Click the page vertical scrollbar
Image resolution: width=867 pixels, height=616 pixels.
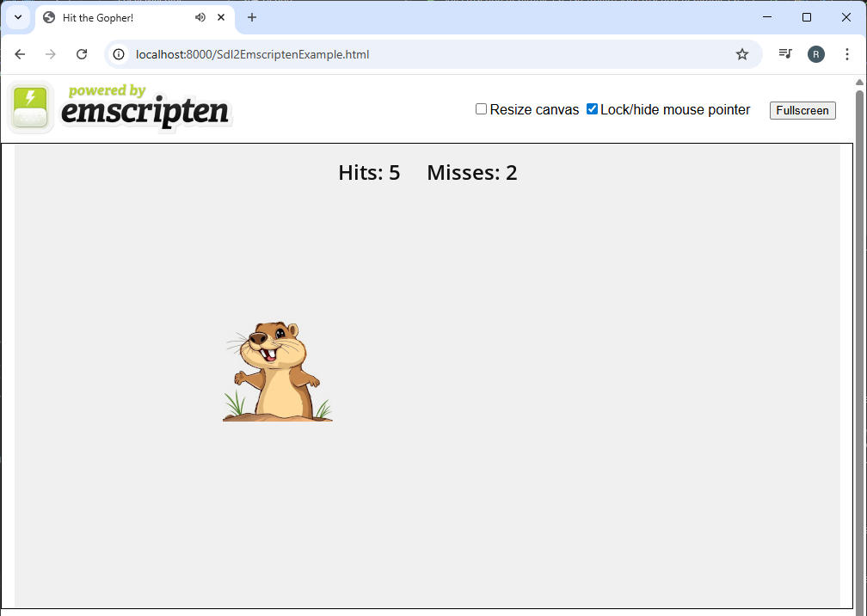click(x=859, y=352)
